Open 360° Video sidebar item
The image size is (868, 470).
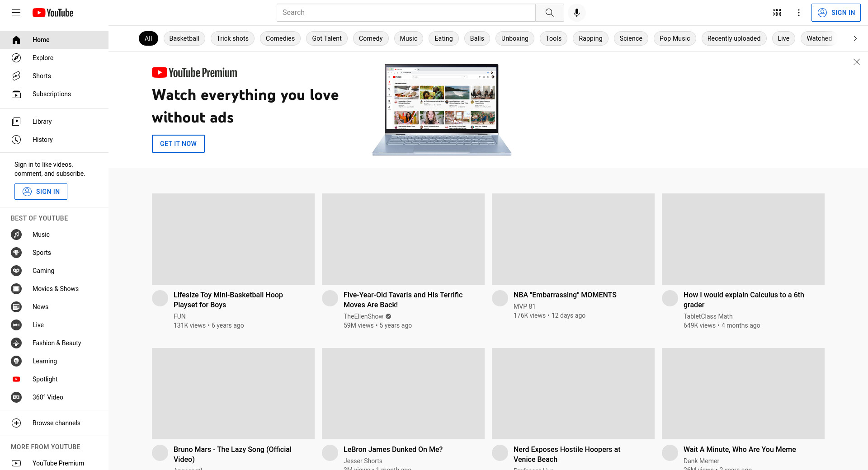(54, 397)
